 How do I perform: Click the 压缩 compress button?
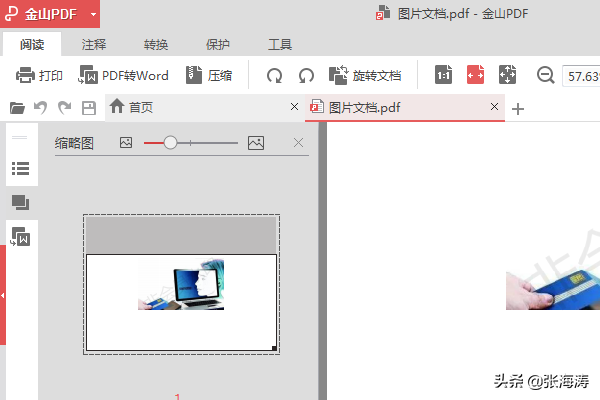209,75
